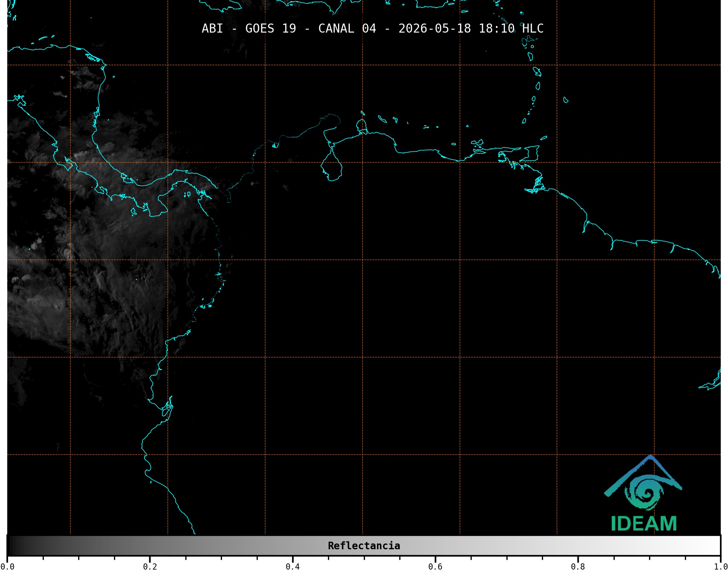Click the 0.6 colorbar tick label
Viewport: 728px width, 571px height.
pos(435,567)
